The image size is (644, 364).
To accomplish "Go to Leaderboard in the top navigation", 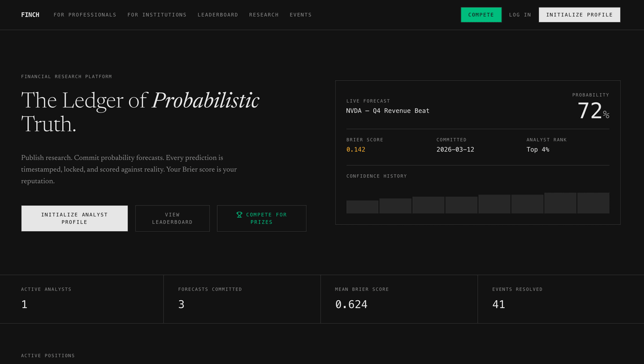I will tap(217, 14).
